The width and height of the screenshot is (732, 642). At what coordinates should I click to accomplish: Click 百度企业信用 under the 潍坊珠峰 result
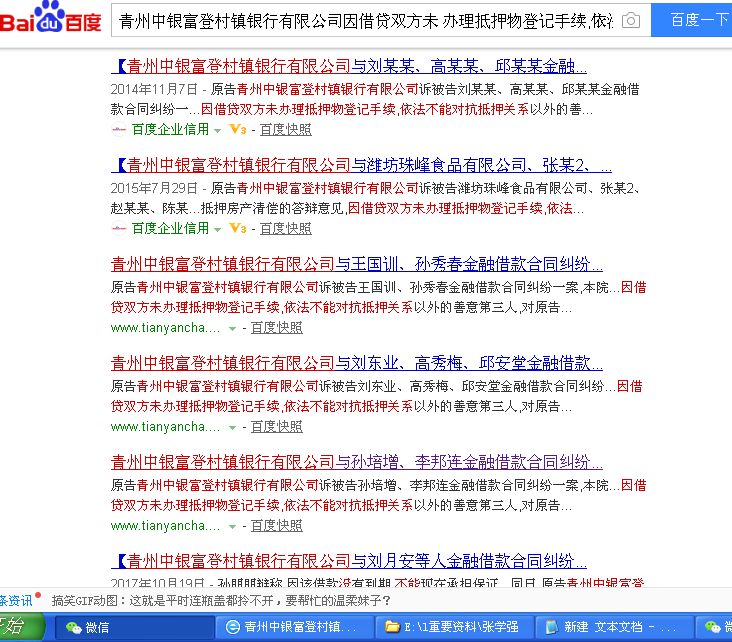click(x=170, y=228)
